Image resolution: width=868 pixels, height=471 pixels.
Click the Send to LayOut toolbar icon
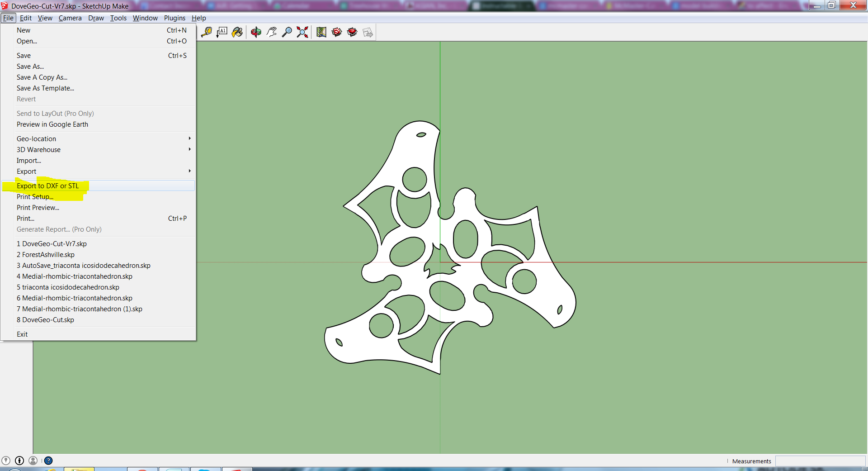368,32
